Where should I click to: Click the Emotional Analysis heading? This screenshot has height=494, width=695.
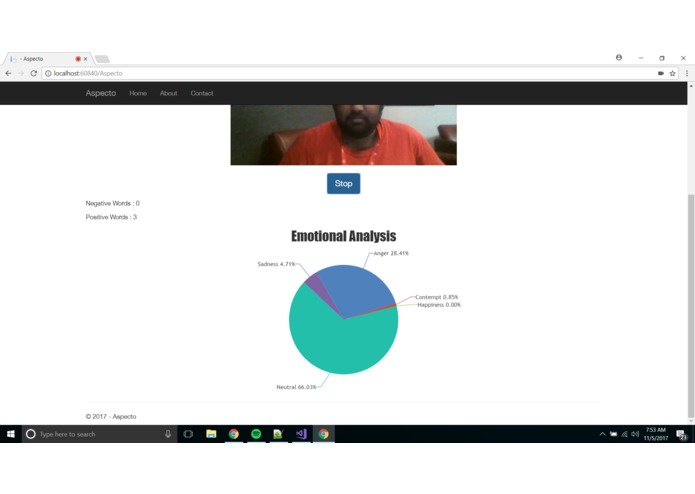click(344, 236)
